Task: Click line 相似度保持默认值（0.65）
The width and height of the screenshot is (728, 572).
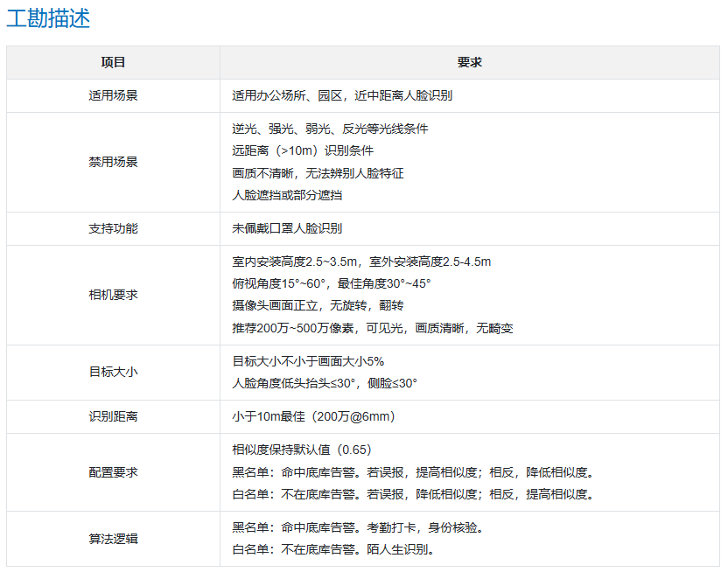Action: tap(302, 450)
